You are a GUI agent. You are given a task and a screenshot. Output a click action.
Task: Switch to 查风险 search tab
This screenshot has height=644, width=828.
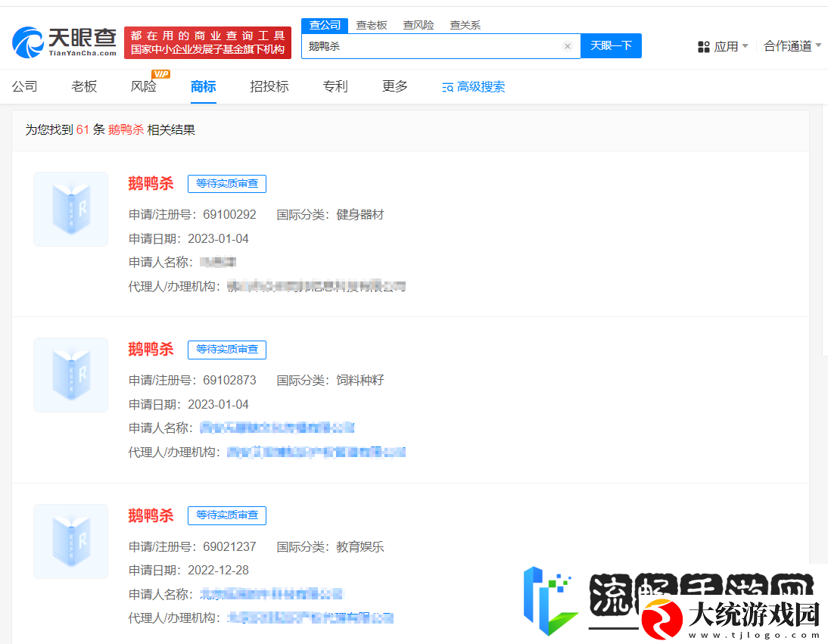419,25
